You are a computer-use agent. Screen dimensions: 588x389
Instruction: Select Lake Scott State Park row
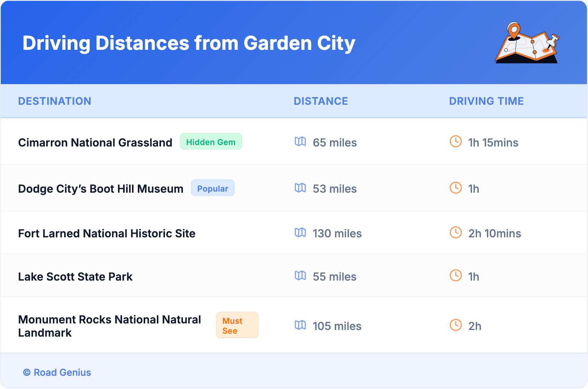click(x=75, y=277)
